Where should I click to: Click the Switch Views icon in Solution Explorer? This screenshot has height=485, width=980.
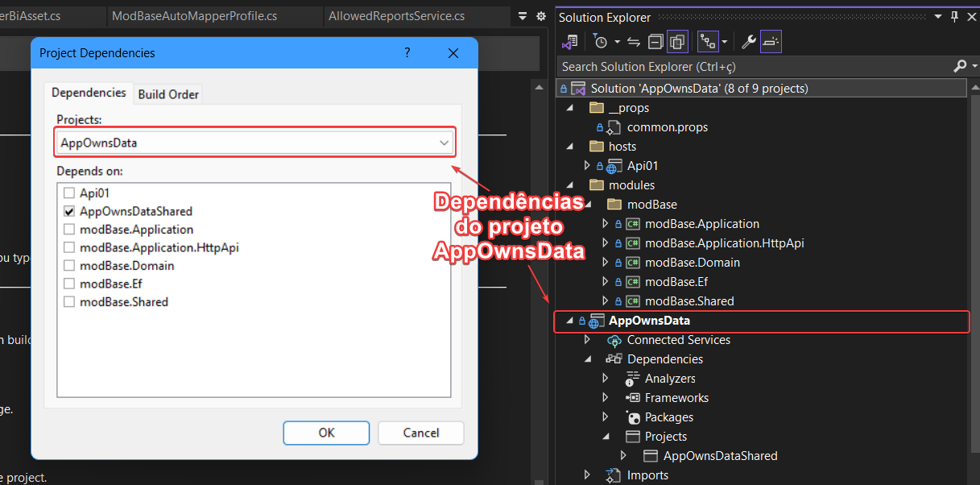tap(709, 41)
